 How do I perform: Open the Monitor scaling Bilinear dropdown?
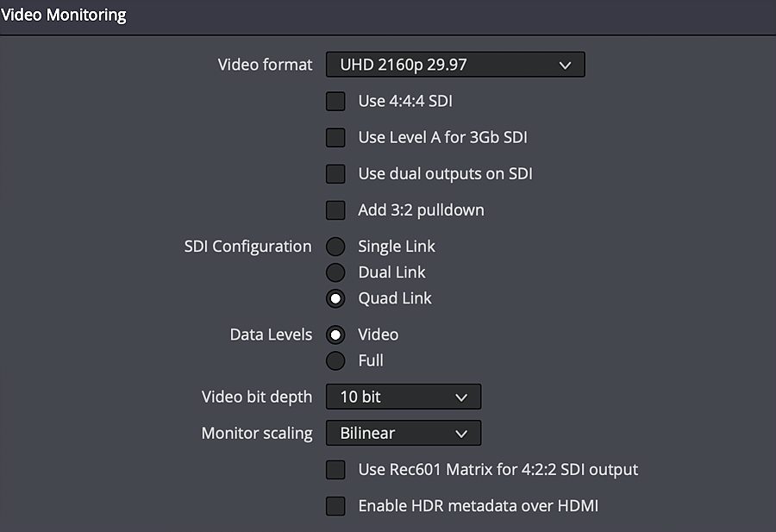[x=404, y=433]
